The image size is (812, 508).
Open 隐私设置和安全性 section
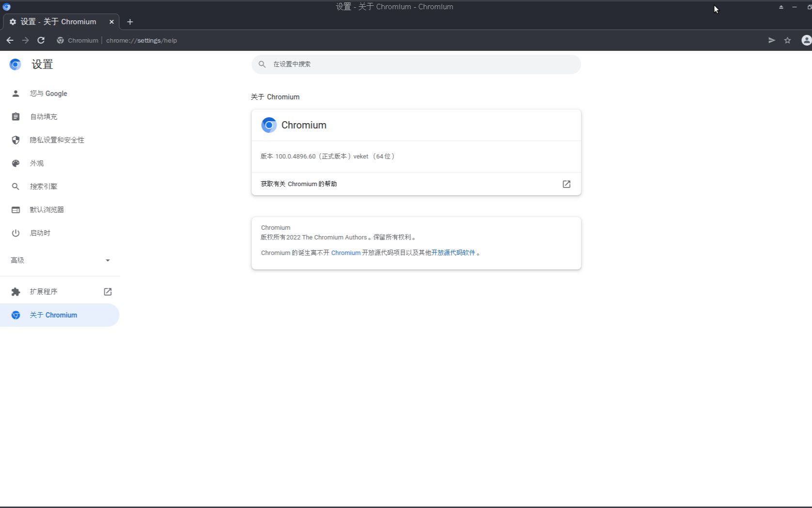pyautogui.click(x=60, y=140)
